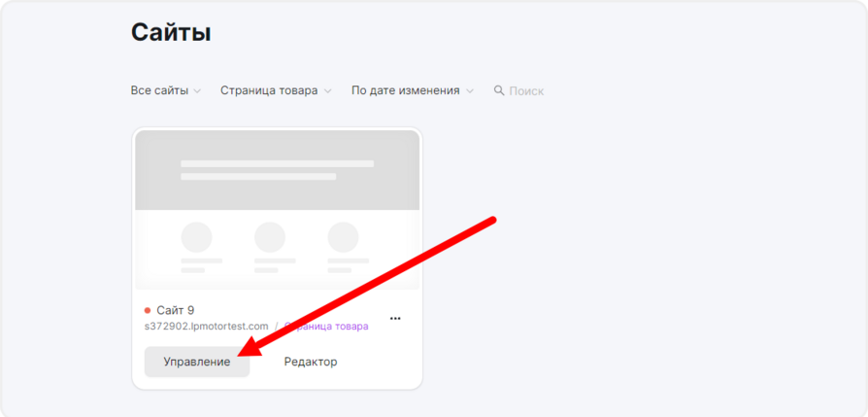Open the "По дате изменения" sort dropdown

click(405, 90)
